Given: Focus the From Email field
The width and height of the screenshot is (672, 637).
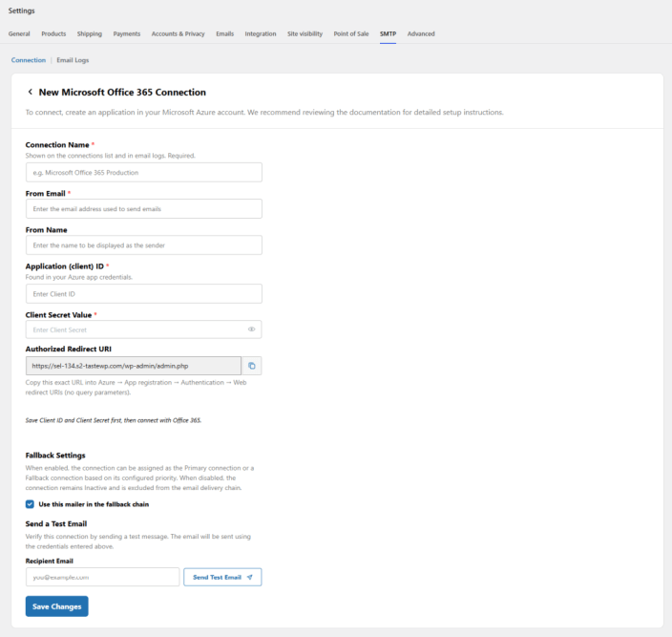Looking at the screenshot, I should [144, 209].
